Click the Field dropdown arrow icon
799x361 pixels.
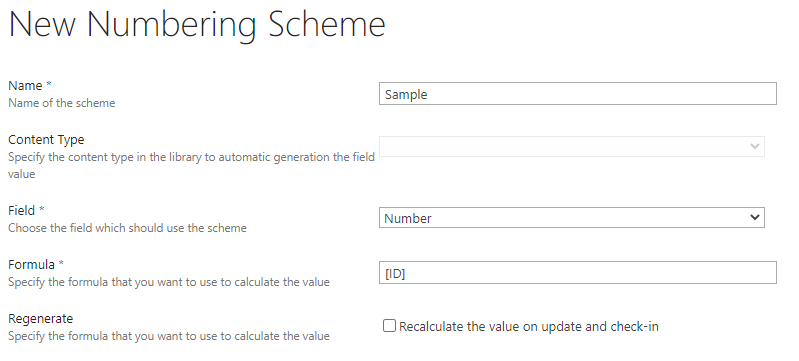(x=755, y=217)
